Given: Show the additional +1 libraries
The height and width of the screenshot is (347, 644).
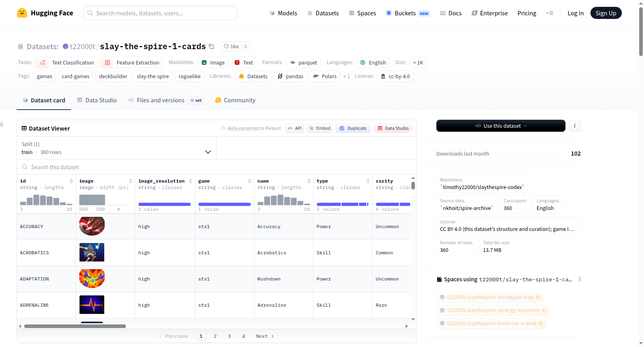Looking at the screenshot, I should [x=347, y=76].
